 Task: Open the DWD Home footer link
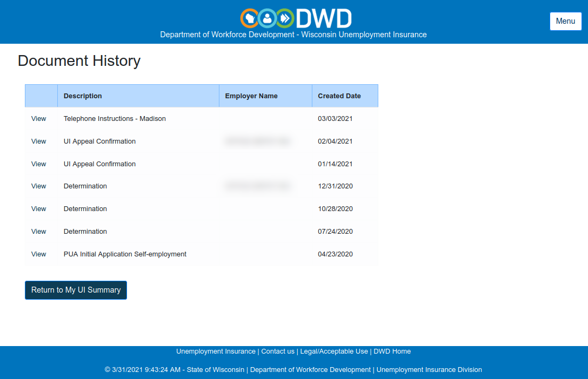click(x=392, y=351)
